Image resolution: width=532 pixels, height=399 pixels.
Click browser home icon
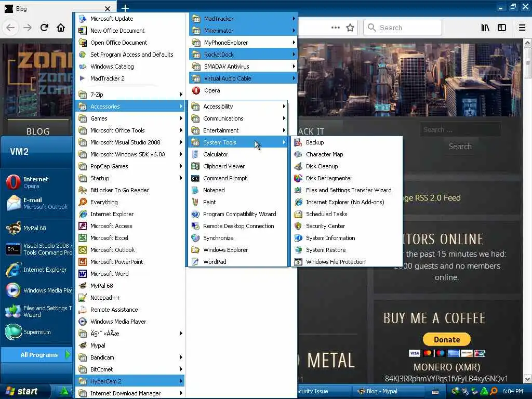coord(61,28)
